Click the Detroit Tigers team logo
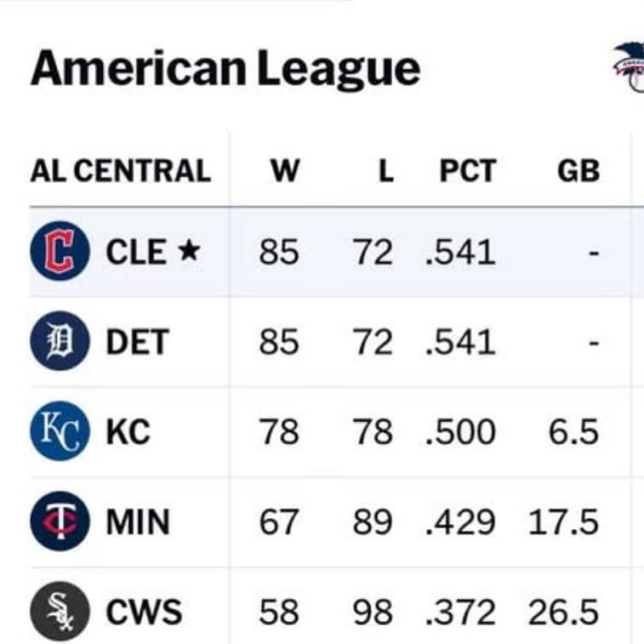 click(60, 342)
